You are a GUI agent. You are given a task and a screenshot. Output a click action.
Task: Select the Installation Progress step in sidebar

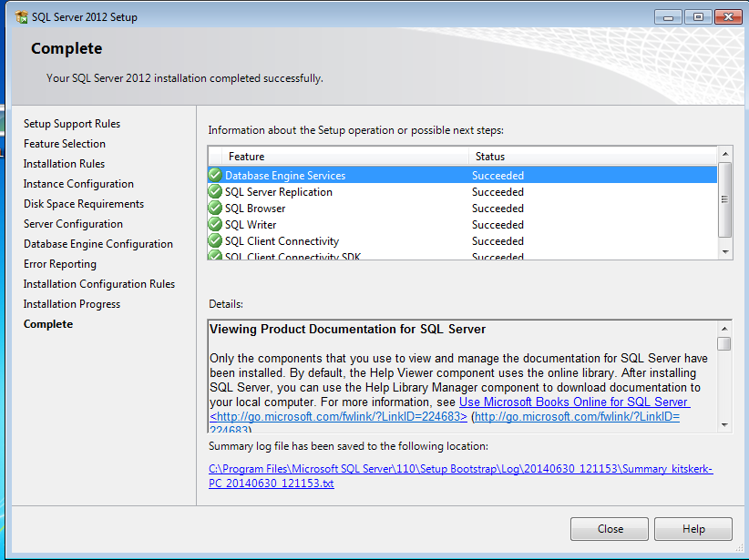72,304
